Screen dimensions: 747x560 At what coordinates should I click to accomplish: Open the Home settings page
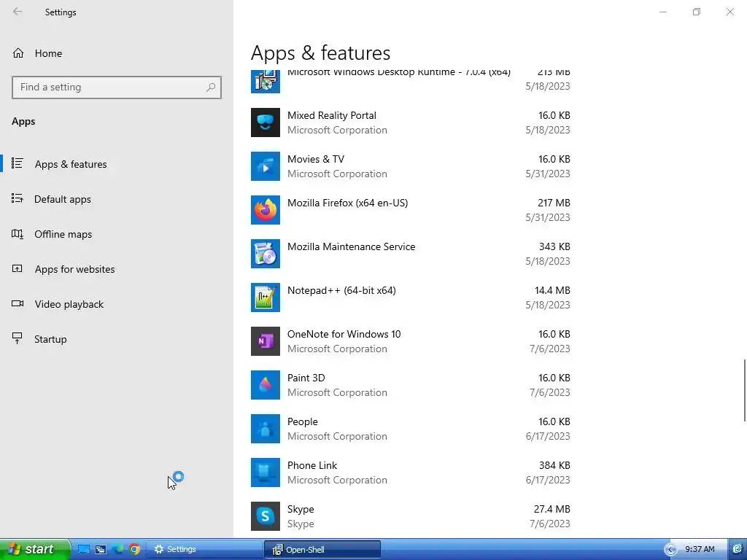point(117,53)
